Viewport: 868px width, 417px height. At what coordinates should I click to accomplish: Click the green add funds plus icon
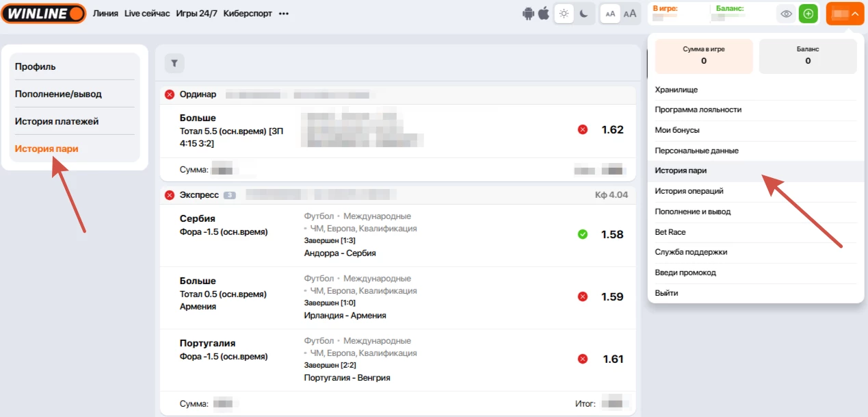(808, 14)
